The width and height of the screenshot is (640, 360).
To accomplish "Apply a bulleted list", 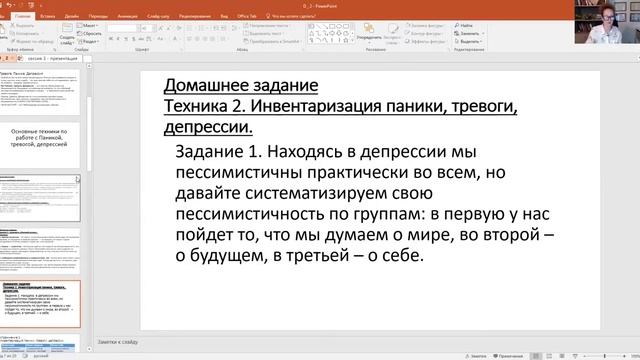I will coord(190,28).
